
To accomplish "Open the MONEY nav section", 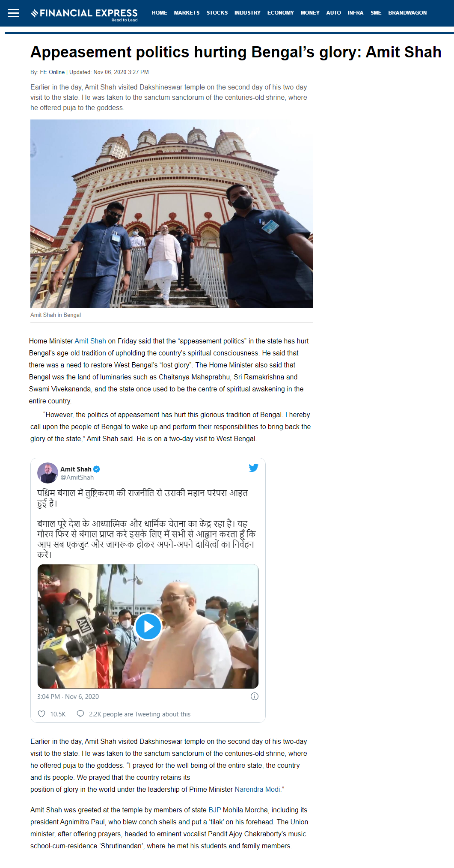I will tap(310, 13).
